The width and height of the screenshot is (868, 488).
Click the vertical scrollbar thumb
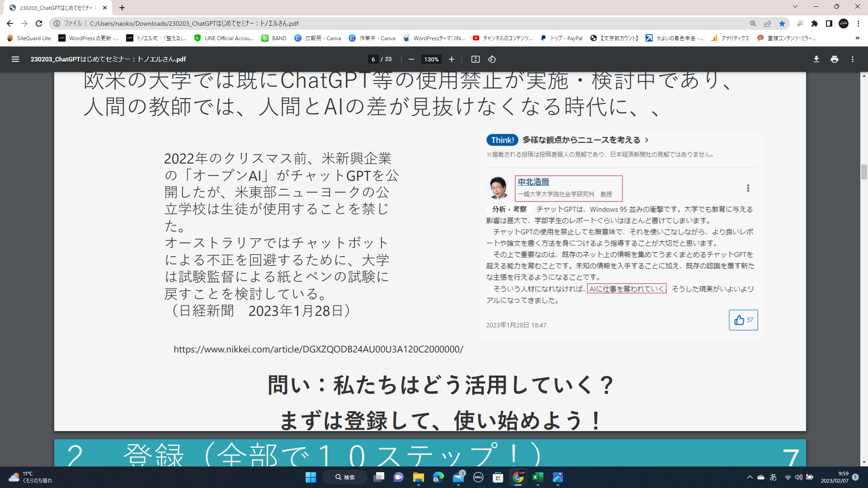[x=864, y=172]
